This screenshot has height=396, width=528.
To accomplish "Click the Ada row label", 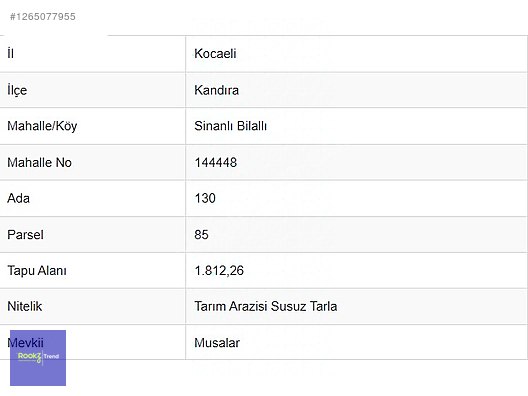I will [x=19, y=198].
